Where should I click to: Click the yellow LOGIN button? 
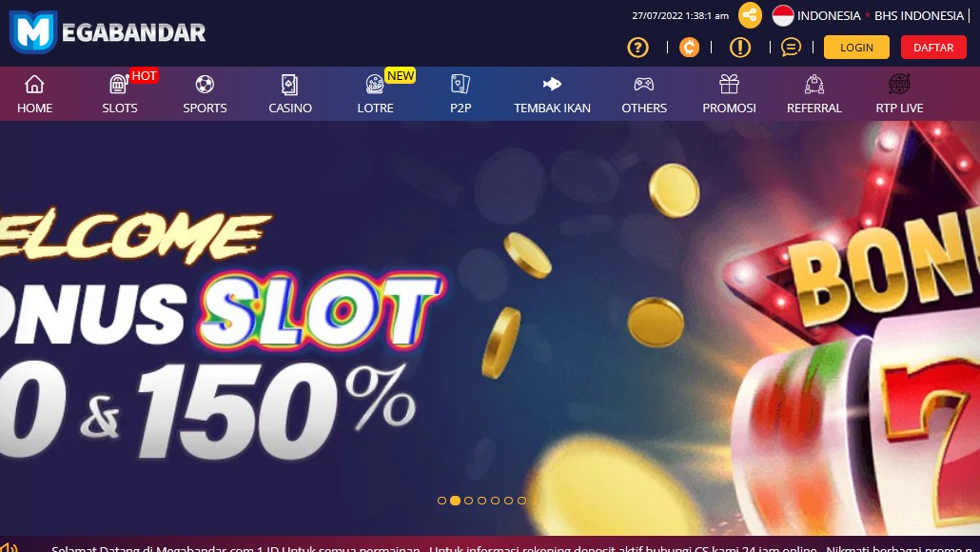pyautogui.click(x=856, y=48)
